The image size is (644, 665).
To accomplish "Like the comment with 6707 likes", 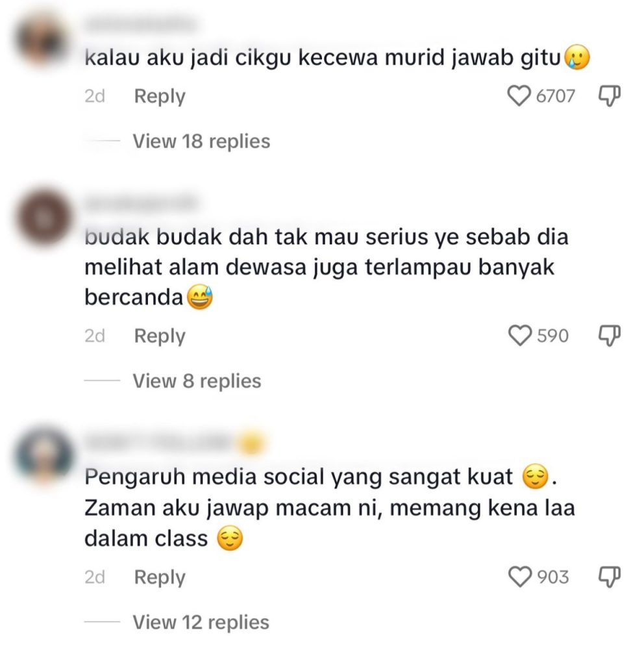I will (519, 96).
